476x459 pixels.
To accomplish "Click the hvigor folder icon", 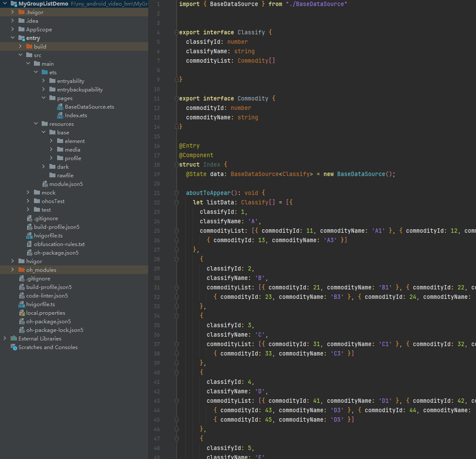I will [21, 261].
